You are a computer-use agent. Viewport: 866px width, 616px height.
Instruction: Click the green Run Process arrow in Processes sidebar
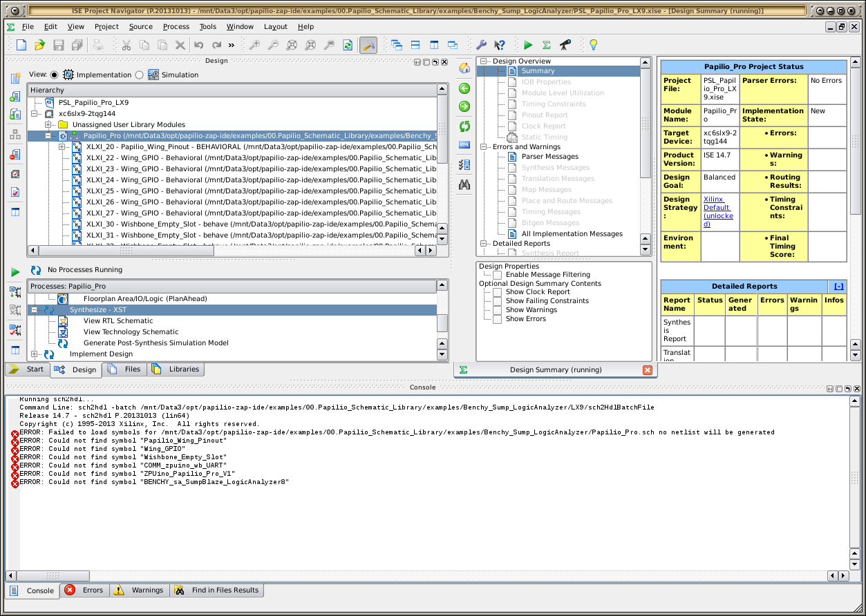point(15,273)
